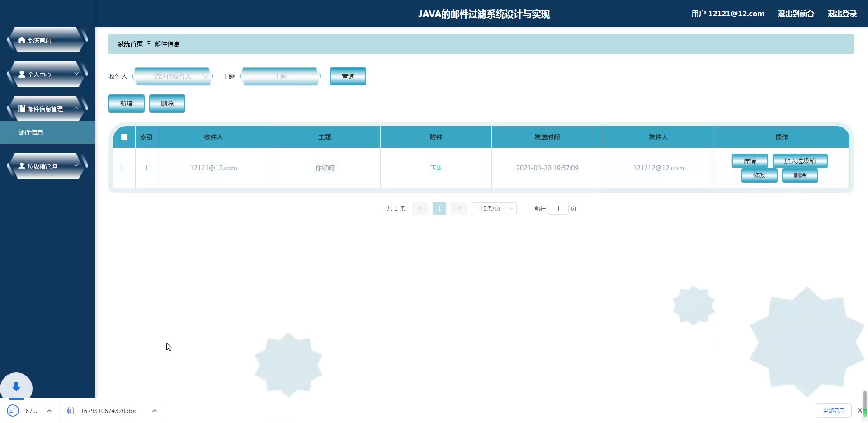Viewport: 868px width, 423px height.
Task: Click the blue download arrow indicator
Action: (x=16, y=387)
